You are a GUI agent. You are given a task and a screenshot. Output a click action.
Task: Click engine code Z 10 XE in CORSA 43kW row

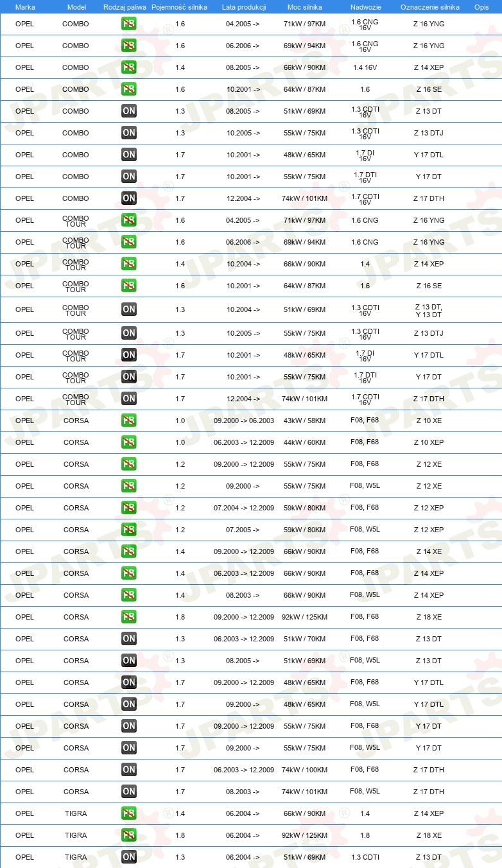[429, 421]
